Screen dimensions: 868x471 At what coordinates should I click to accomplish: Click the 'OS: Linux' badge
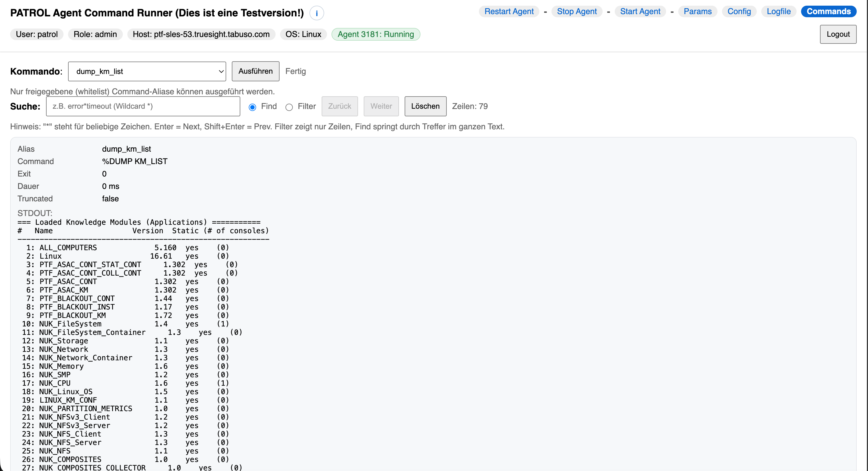coord(303,34)
